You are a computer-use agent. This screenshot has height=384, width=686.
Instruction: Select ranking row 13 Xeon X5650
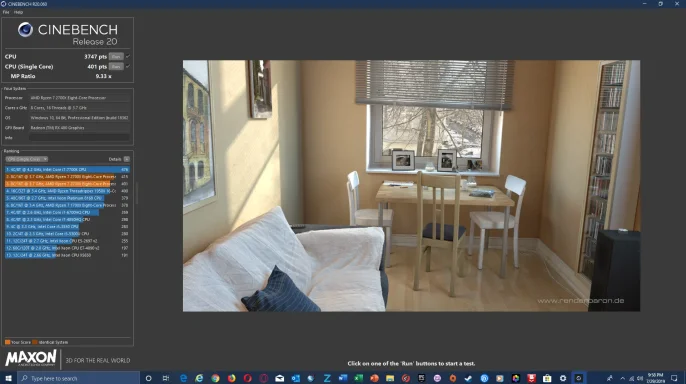pyautogui.click(x=67, y=255)
